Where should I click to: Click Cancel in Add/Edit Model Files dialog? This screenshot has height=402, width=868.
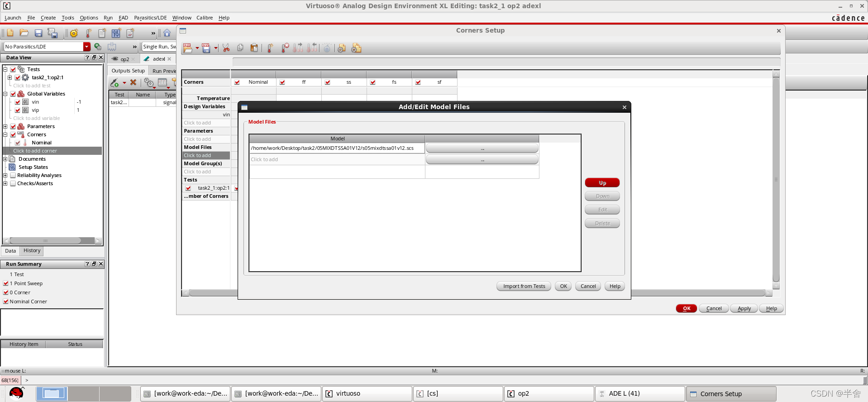[588, 286]
